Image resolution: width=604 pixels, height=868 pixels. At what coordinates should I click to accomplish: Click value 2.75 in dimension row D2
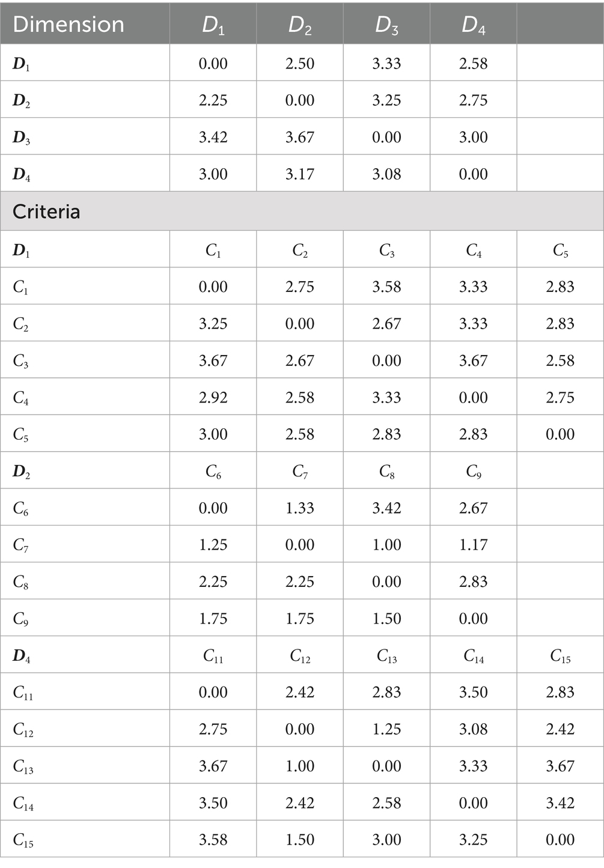tap(473, 100)
